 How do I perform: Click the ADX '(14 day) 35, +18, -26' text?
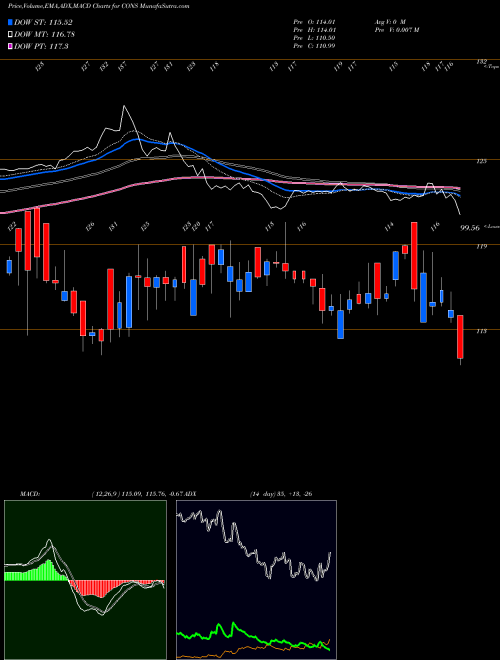(x=281, y=494)
